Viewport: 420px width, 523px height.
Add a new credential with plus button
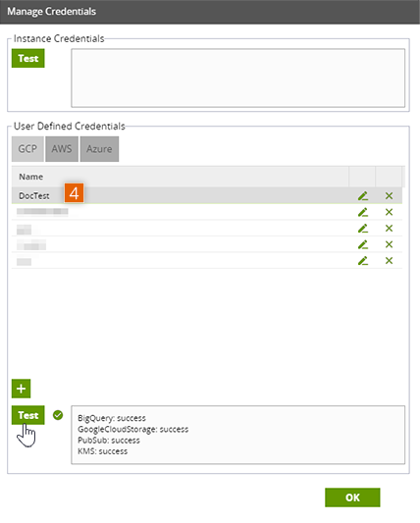coord(21,389)
